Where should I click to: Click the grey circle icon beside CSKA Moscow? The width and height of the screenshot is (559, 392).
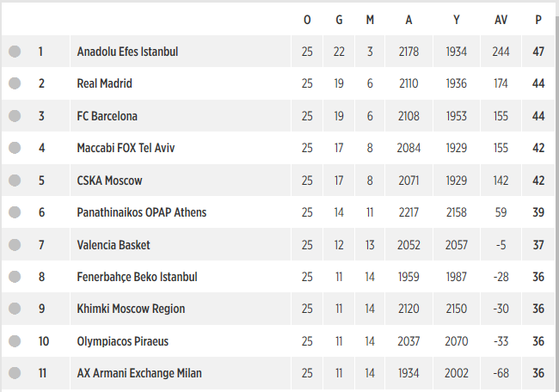(x=15, y=181)
